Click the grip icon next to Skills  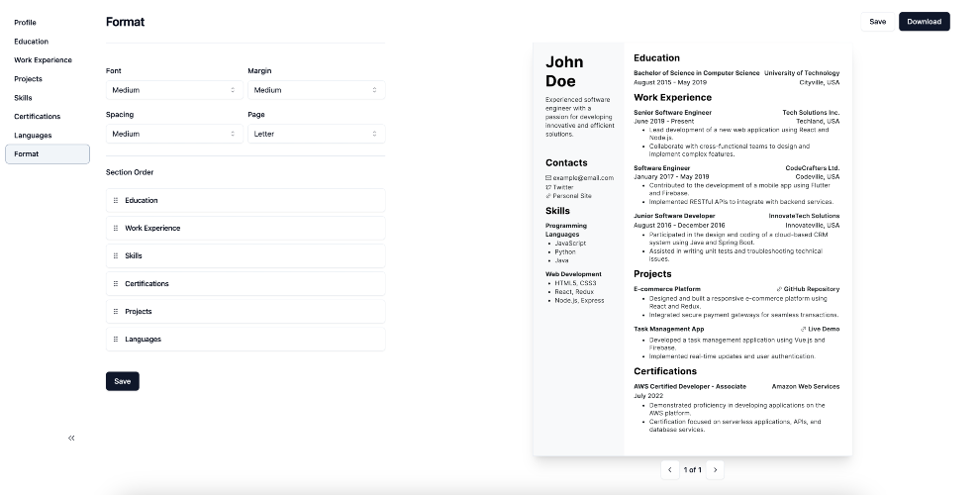pos(116,255)
